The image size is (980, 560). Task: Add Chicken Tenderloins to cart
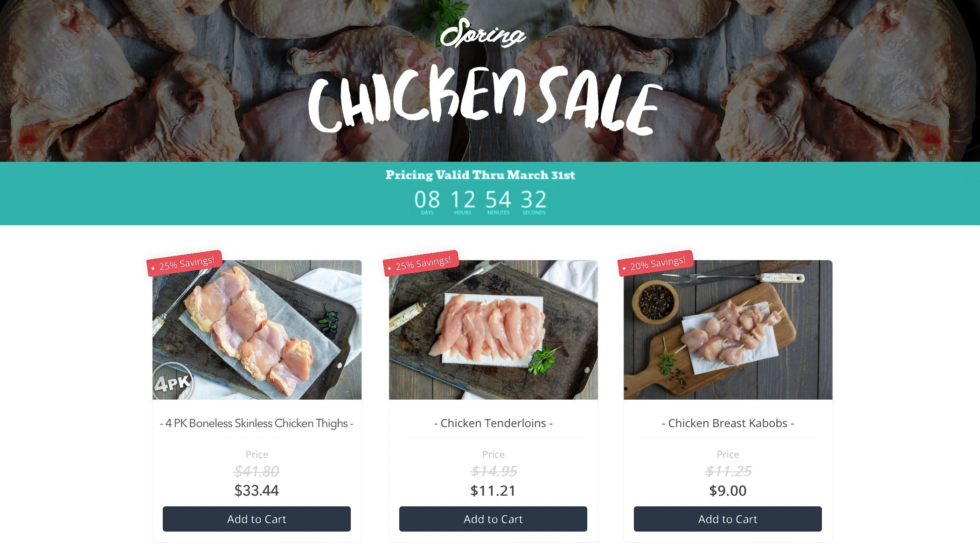493,519
